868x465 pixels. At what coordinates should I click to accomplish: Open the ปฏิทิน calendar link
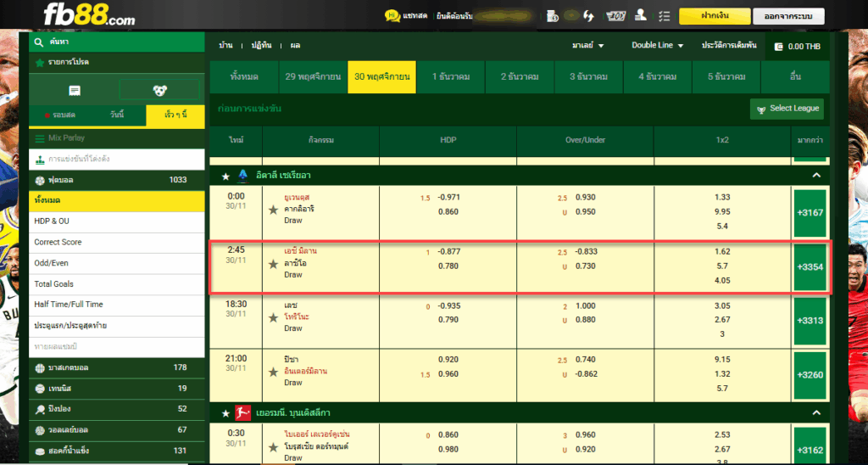click(261, 46)
